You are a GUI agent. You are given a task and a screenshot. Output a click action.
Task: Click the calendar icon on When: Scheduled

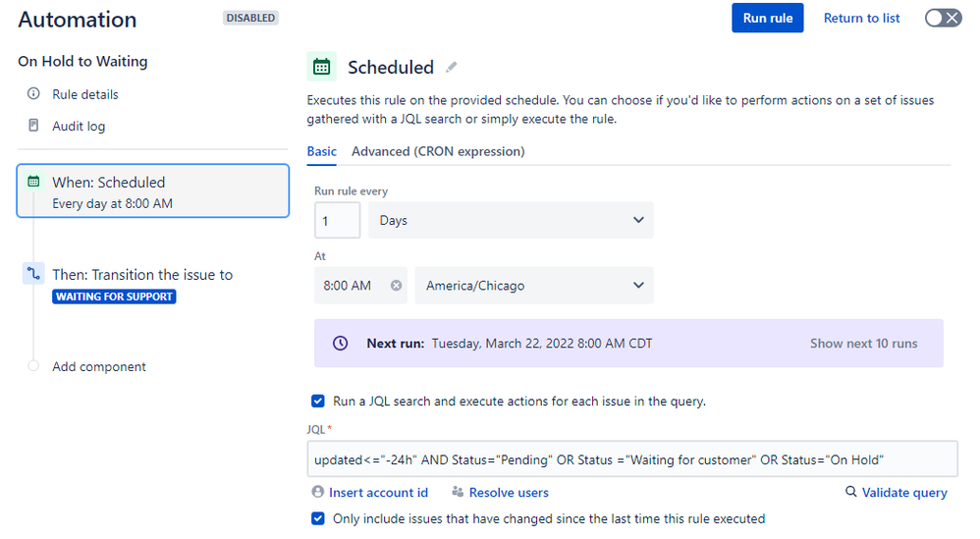pos(33,182)
